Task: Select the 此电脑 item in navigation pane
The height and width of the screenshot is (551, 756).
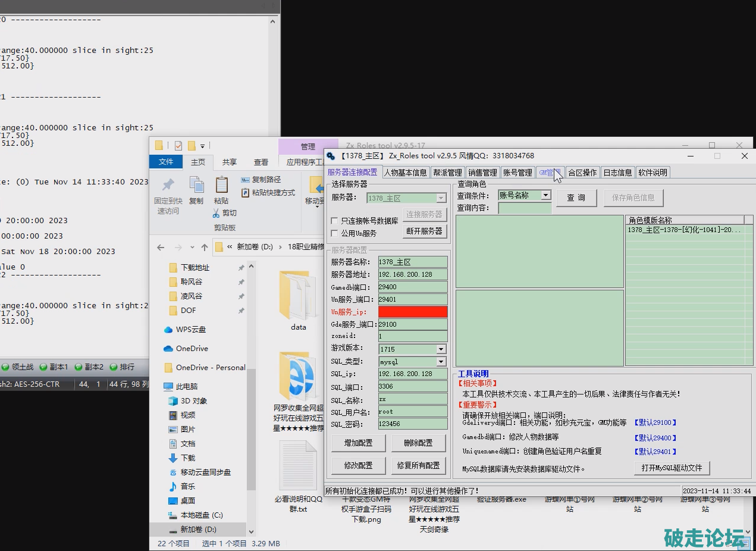Action: 186,386
